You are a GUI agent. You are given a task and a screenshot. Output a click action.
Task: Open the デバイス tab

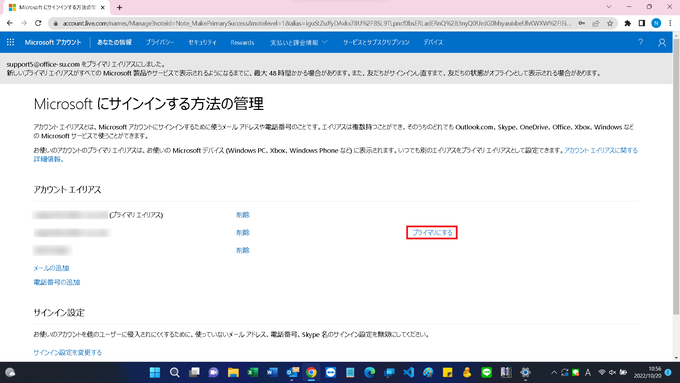pos(433,42)
